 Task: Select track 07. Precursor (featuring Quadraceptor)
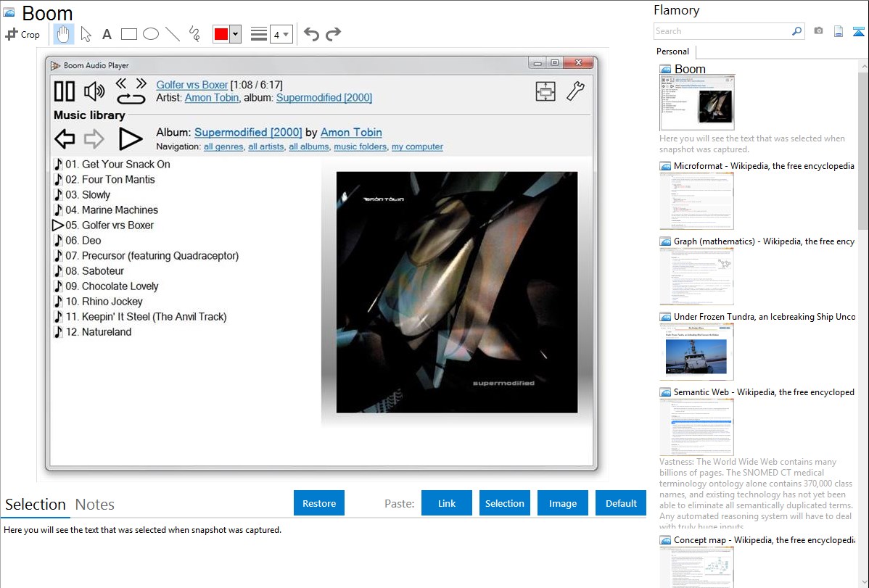pyautogui.click(x=147, y=255)
